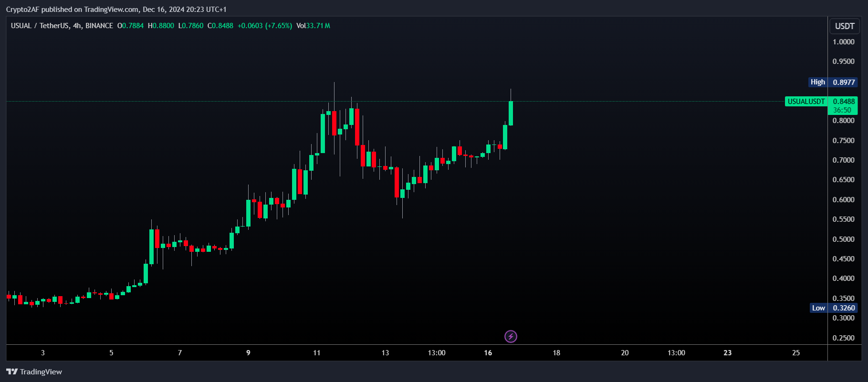This screenshot has height=382, width=868.
Task: Click the High 0.8977 price label
Action: [x=833, y=82]
